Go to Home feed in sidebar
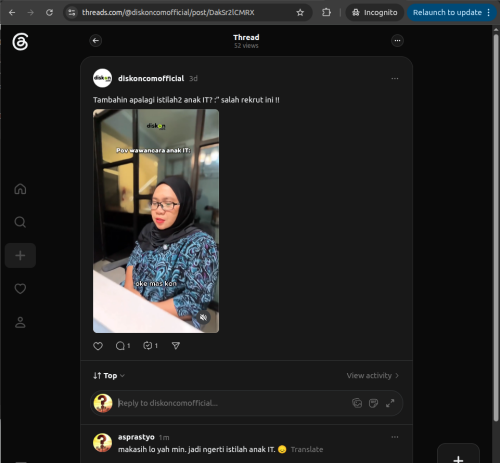 click(x=20, y=189)
